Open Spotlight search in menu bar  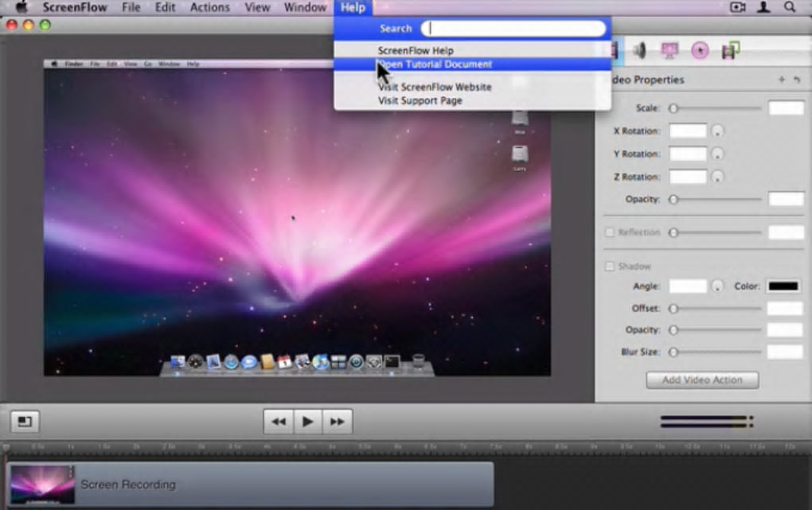tap(790, 7)
